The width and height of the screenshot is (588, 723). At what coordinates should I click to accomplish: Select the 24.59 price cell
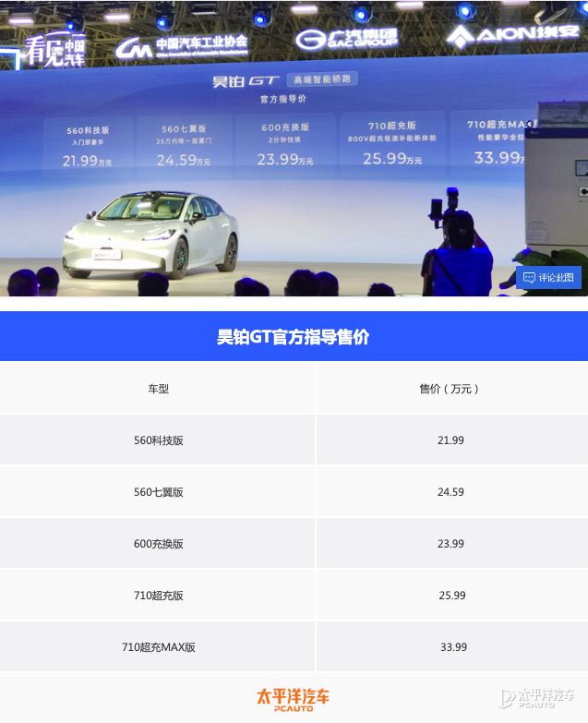coord(452,491)
